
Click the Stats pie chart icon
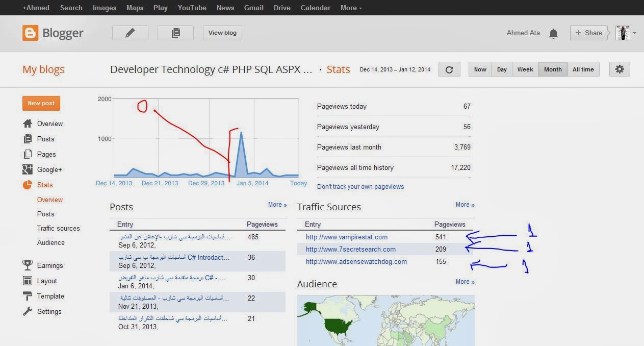pyautogui.click(x=28, y=185)
